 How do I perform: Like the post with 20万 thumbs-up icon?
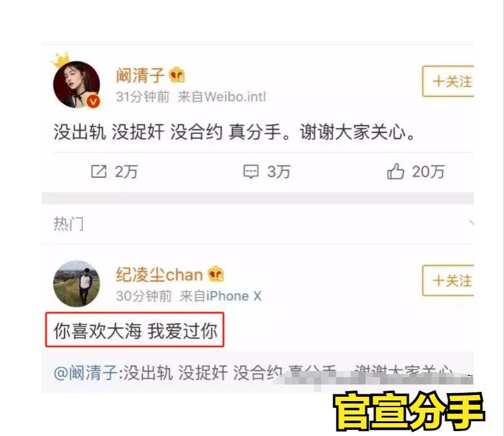click(395, 171)
